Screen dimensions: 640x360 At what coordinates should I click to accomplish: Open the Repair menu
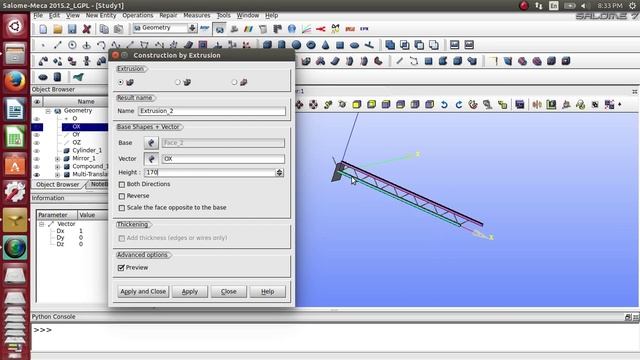168,16
